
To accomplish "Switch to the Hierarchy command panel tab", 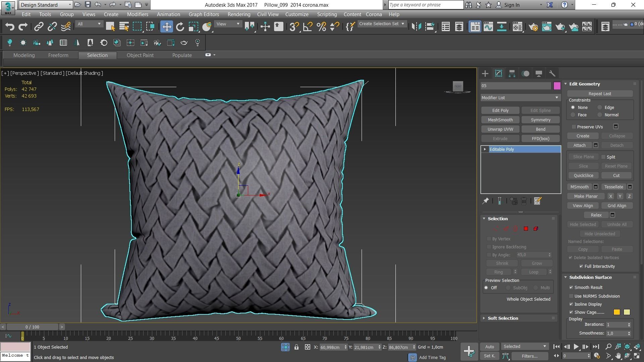I will (512, 73).
